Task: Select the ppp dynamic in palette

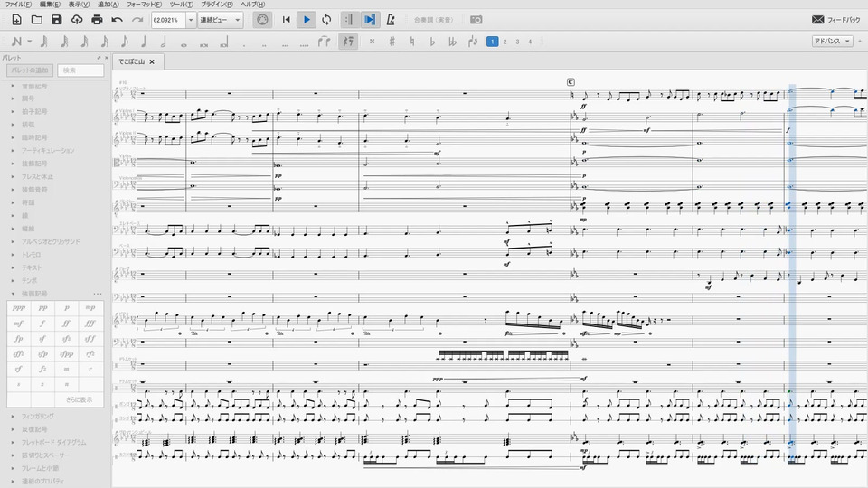Action: tap(19, 307)
